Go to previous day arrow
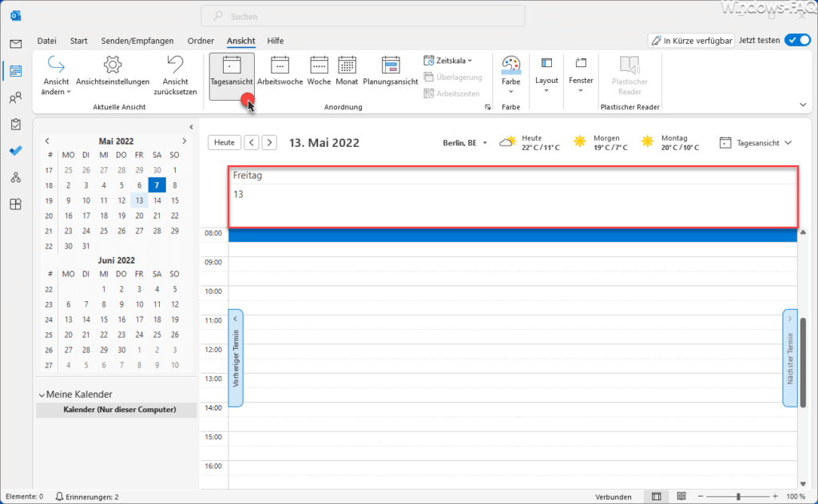Viewport: 818px width, 504px height. pos(252,142)
